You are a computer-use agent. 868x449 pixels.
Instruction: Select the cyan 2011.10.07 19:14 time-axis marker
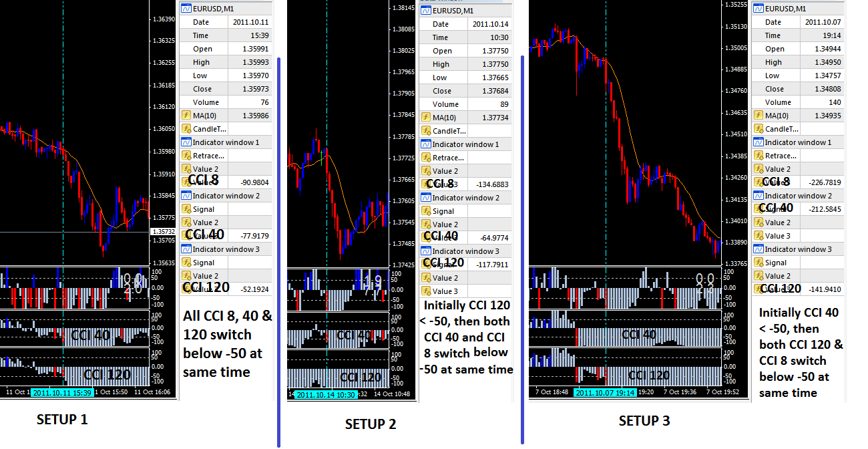(x=606, y=392)
